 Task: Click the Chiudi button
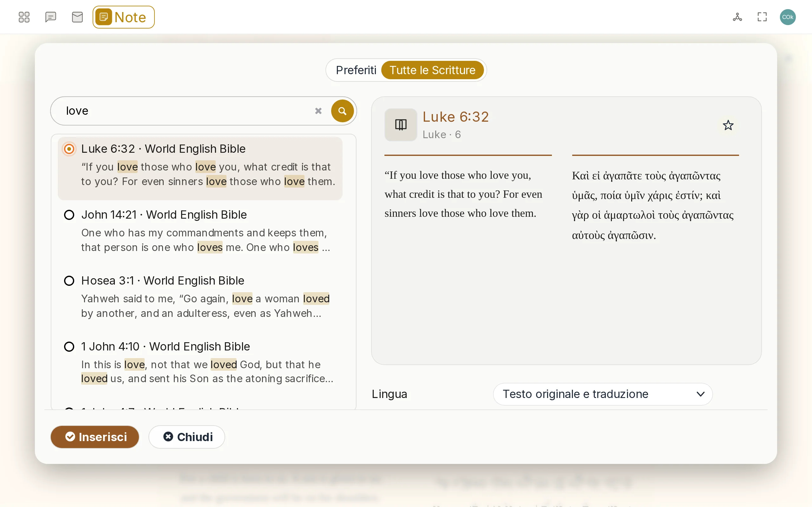(x=187, y=437)
